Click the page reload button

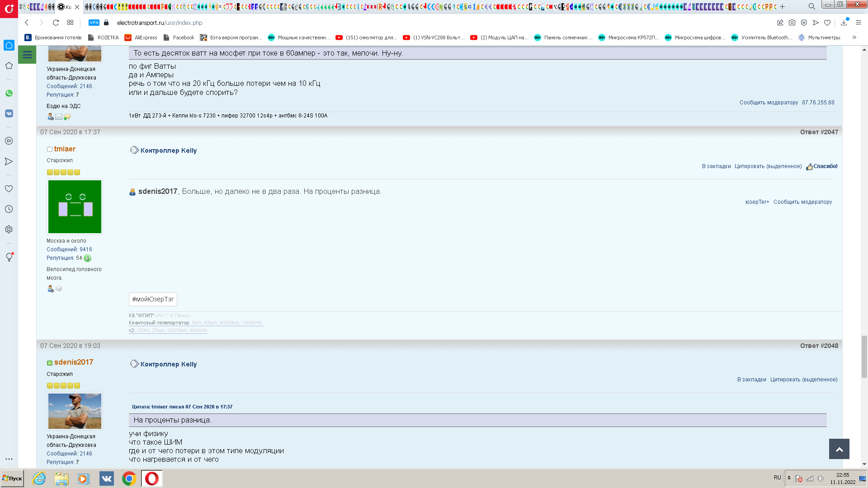[56, 23]
